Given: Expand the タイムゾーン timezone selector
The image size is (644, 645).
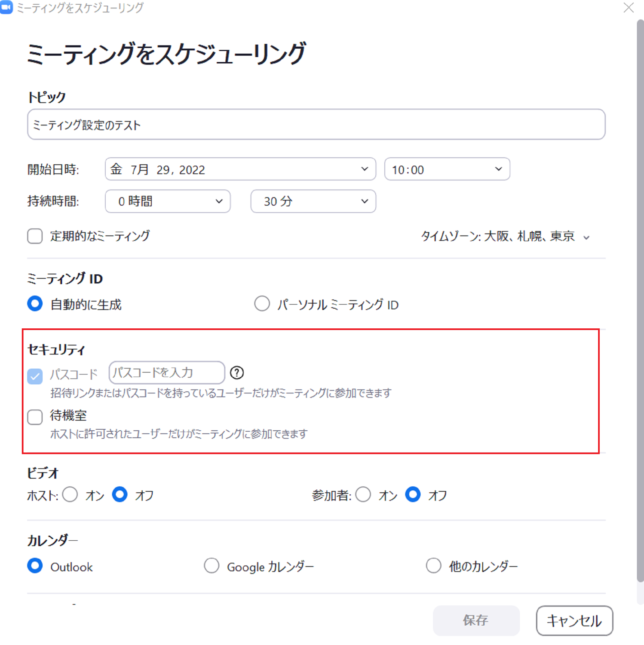Looking at the screenshot, I should click(x=505, y=236).
